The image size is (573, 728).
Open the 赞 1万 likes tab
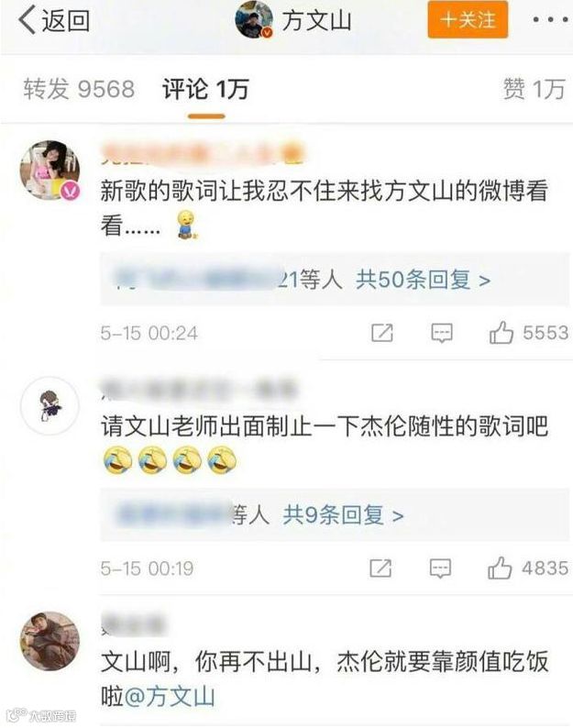tap(534, 89)
